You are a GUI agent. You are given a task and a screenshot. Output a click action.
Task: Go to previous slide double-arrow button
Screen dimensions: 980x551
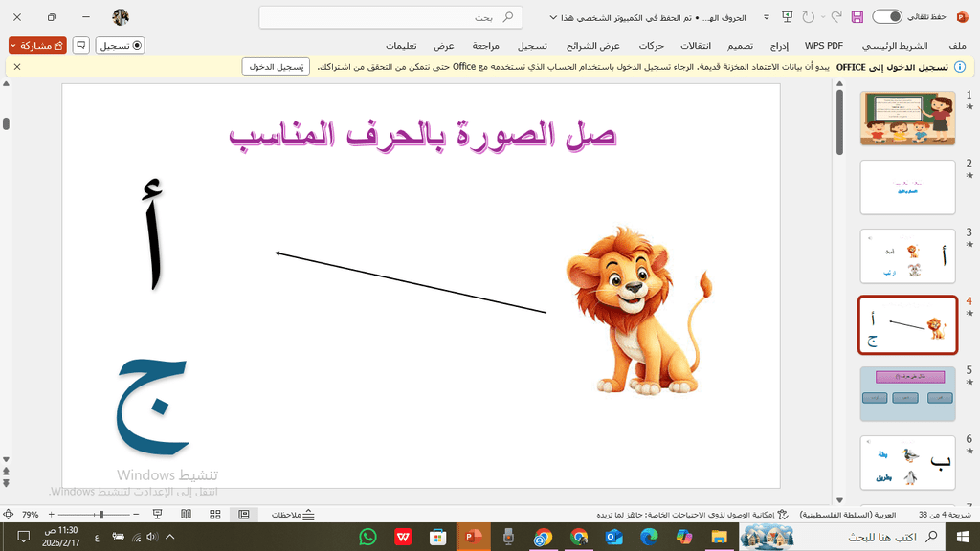[7, 472]
